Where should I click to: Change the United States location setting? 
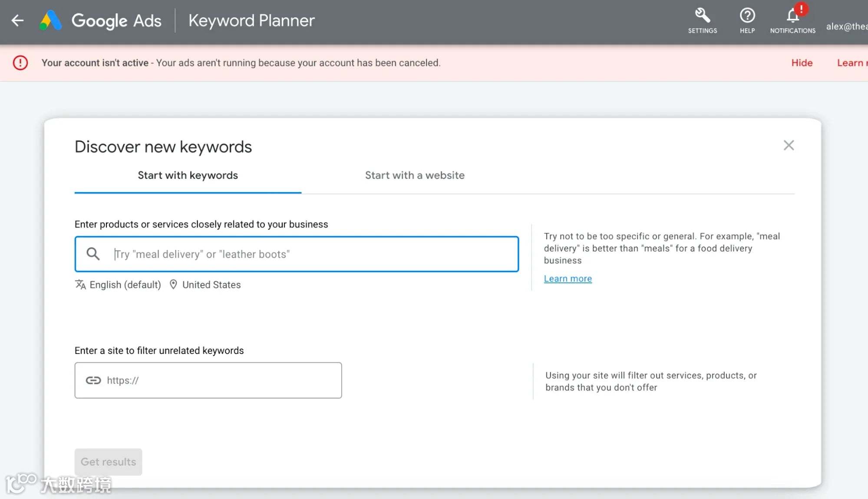(x=211, y=285)
